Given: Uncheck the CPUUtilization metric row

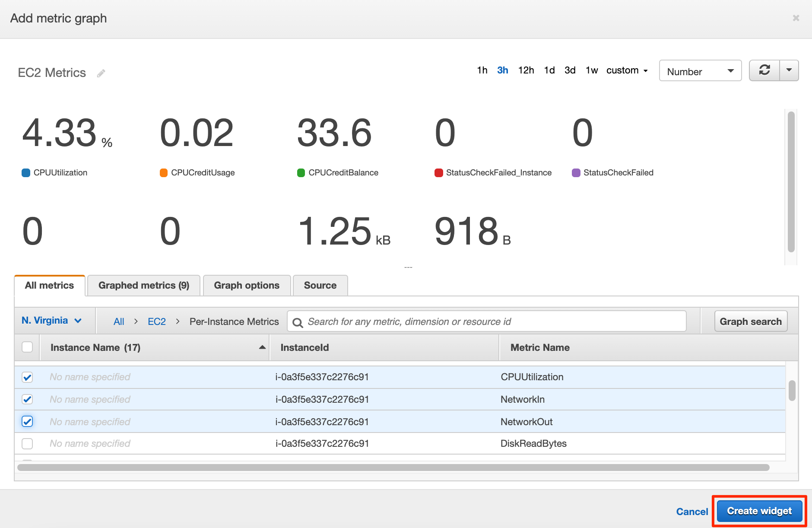Looking at the screenshot, I should (27, 377).
